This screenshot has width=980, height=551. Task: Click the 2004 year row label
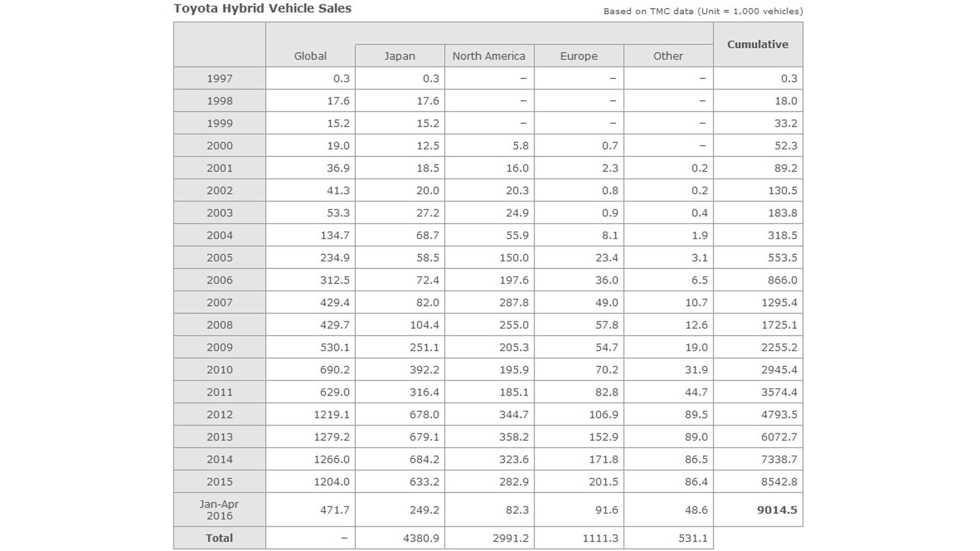(x=219, y=235)
